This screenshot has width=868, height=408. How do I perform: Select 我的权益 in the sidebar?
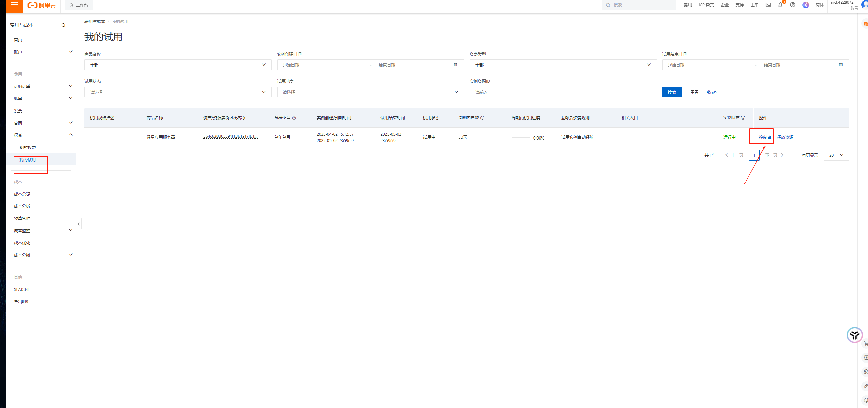tap(27, 148)
